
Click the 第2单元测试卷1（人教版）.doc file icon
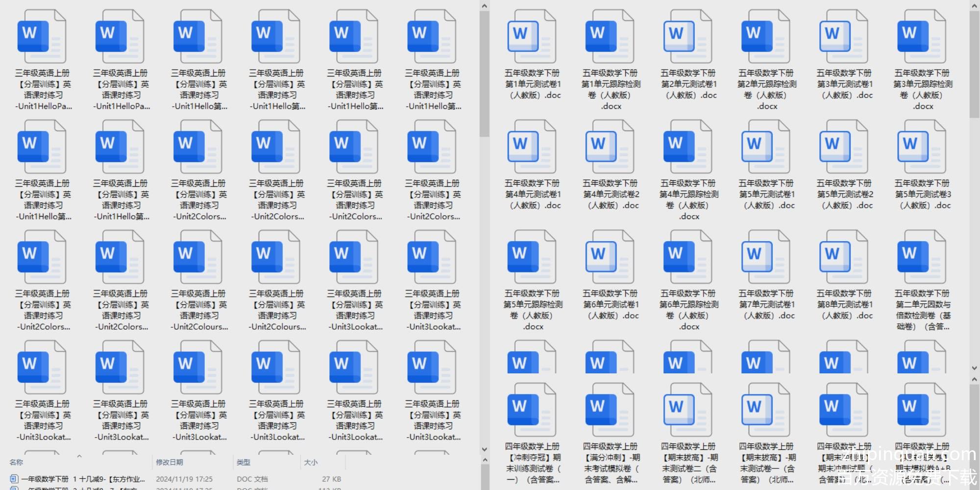click(x=688, y=37)
